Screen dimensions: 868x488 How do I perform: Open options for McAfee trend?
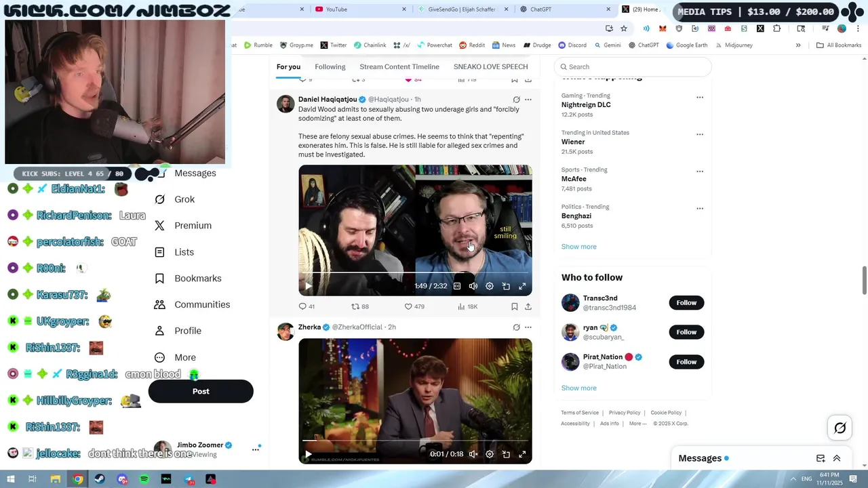click(x=700, y=171)
